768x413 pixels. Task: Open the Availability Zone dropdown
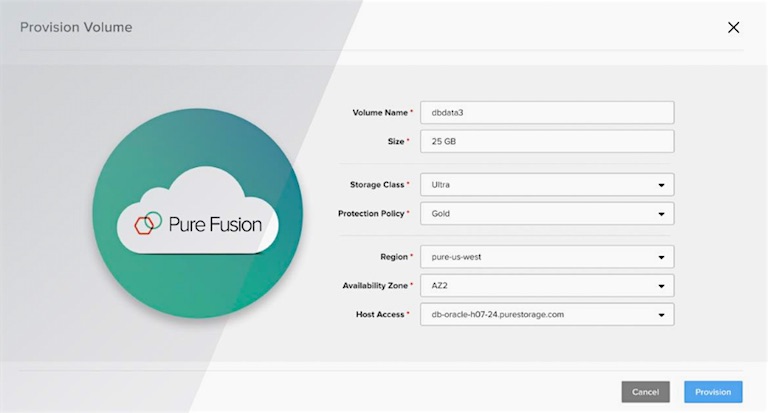coord(547,286)
